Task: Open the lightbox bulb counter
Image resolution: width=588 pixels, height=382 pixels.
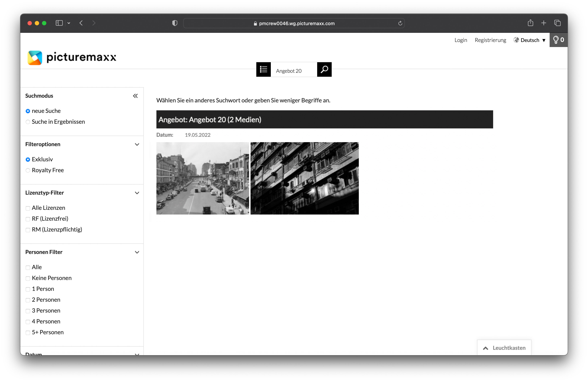Action: [558, 40]
